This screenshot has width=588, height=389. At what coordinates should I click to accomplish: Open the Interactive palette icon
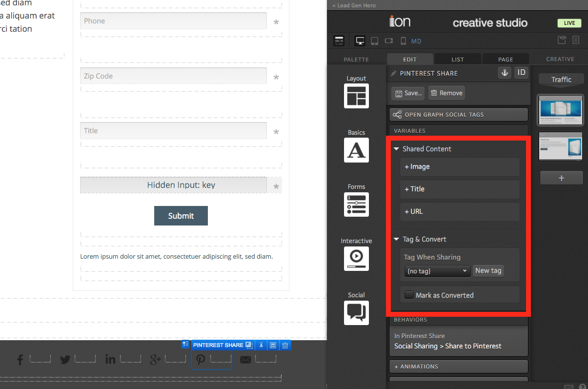tap(356, 259)
